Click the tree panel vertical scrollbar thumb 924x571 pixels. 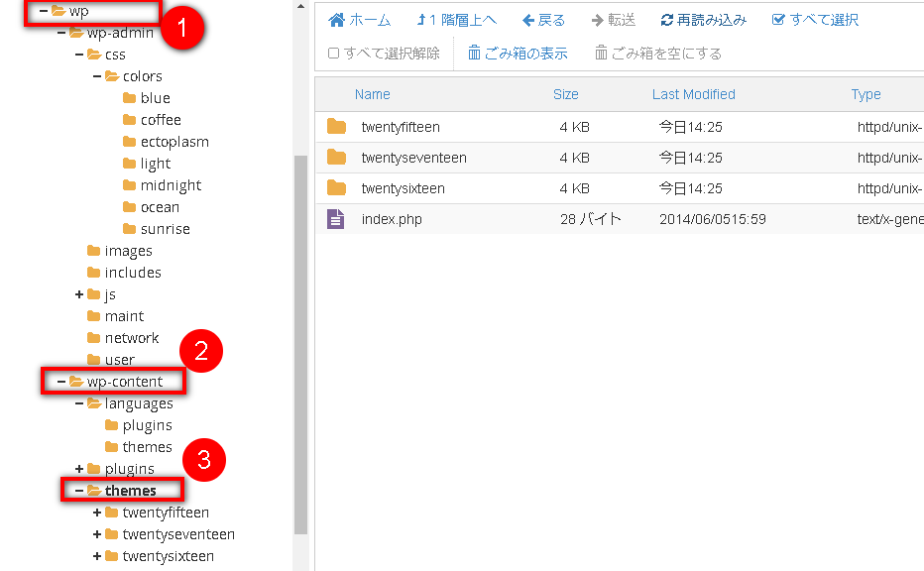pyautogui.click(x=301, y=345)
